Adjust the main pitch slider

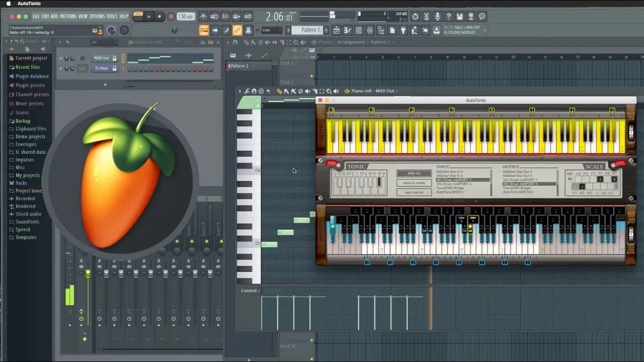tap(174, 30)
